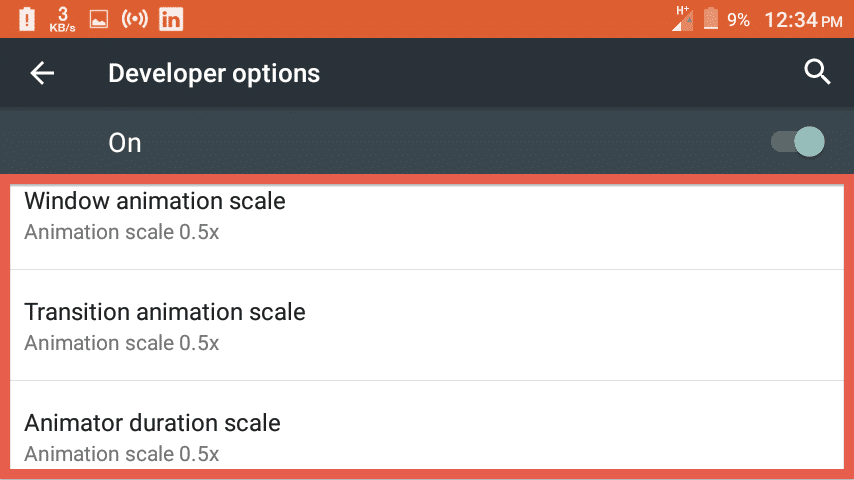Viewport: 854px width, 480px height.
Task: Open Transition animation scale setting
Action: pos(427,325)
